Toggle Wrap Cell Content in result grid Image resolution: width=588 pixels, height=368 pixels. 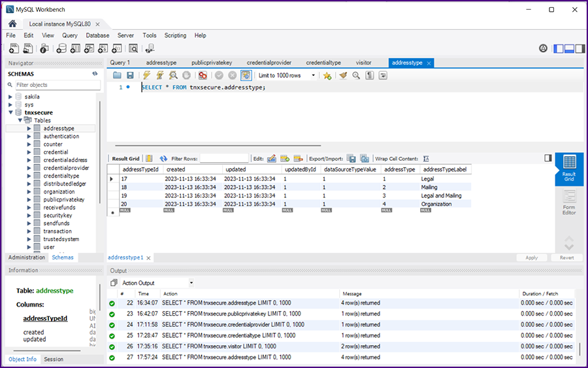pos(426,159)
